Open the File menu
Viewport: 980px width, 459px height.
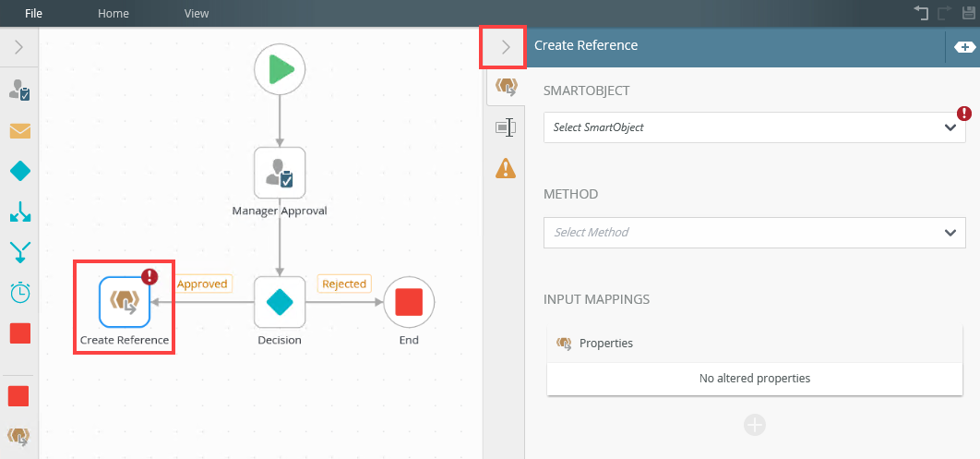point(33,14)
